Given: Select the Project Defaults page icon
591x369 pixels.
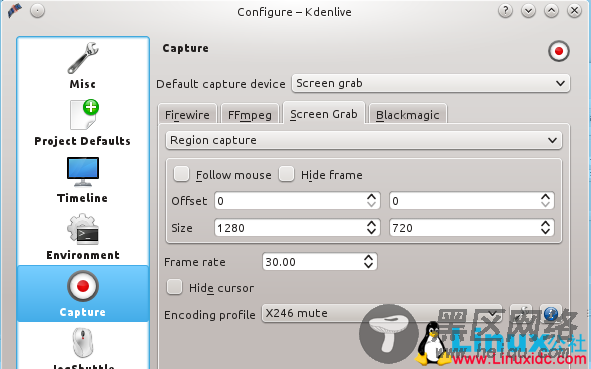Looking at the screenshot, I should click(84, 115).
